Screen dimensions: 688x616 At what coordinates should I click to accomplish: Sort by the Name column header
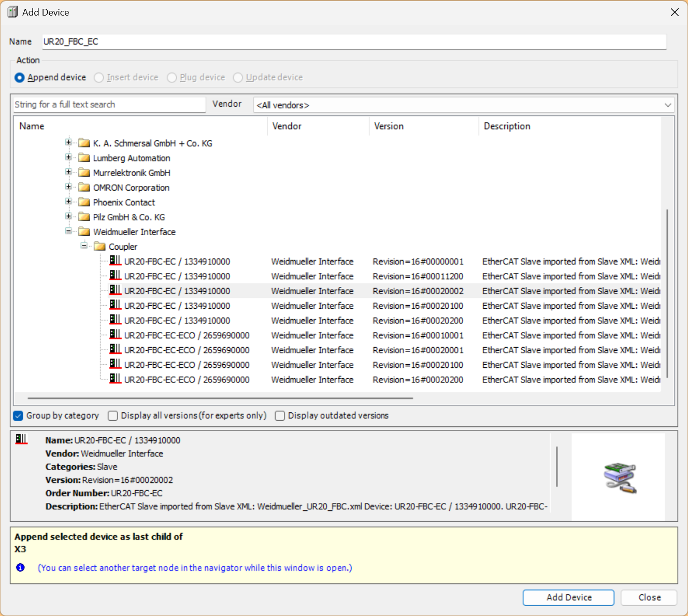tap(140, 126)
